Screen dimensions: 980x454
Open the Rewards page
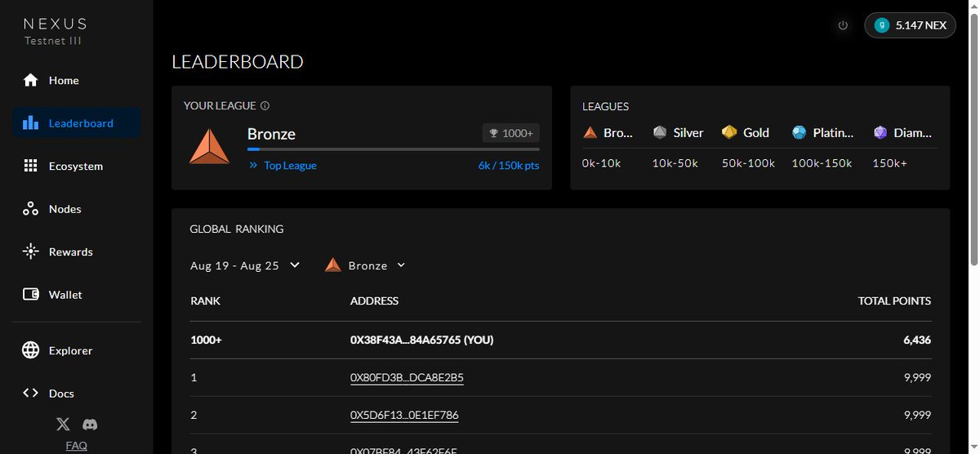tap(77, 251)
